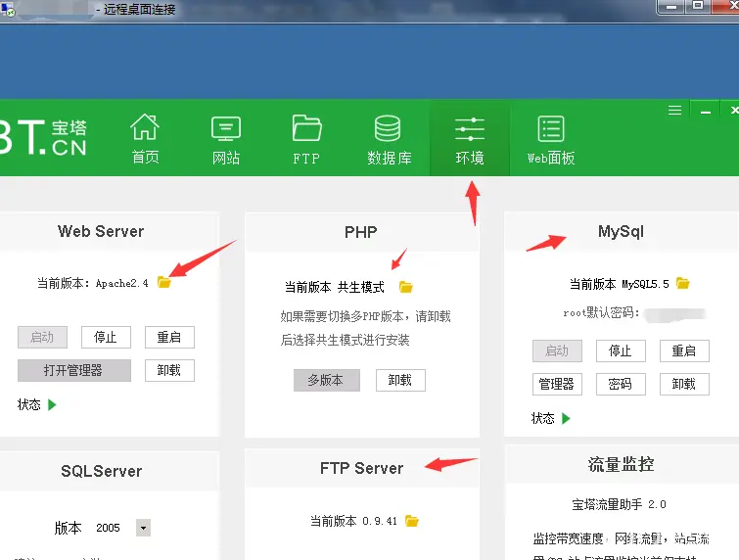Viewport: 739px width, 560px height.
Task: Maximize the 远程桌面连接 window
Action: click(698, 6)
